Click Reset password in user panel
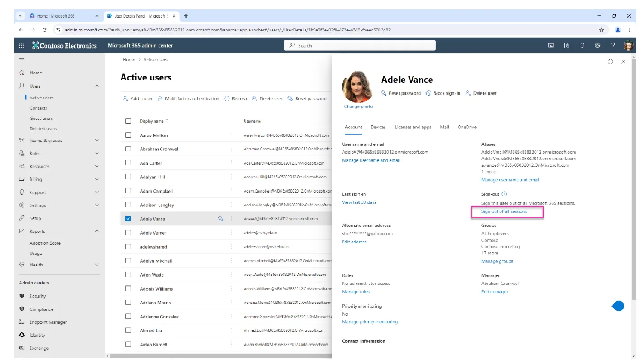Screen dimensions: 639x364 coord(401,93)
